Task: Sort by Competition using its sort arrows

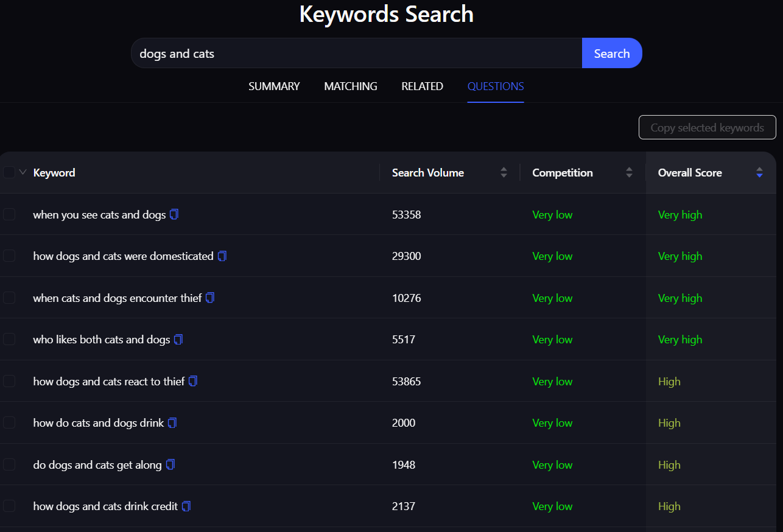Action: tap(629, 173)
